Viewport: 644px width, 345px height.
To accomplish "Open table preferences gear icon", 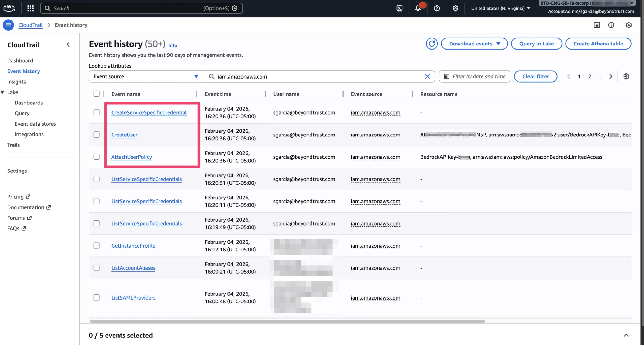I will tap(626, 76).
